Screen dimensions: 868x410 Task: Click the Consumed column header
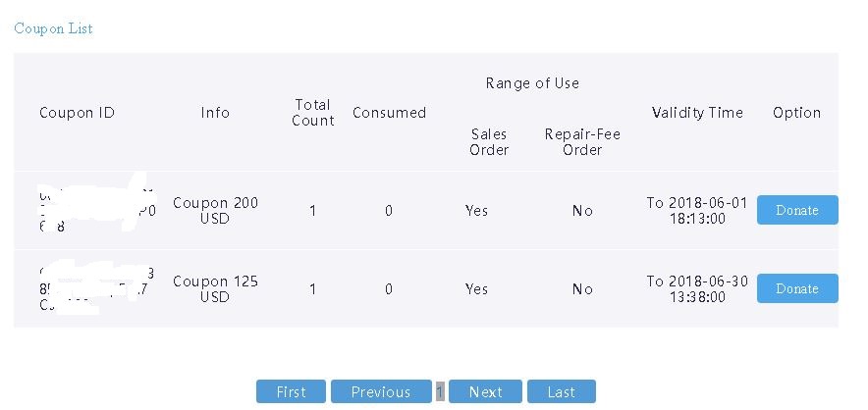(389, 113)
